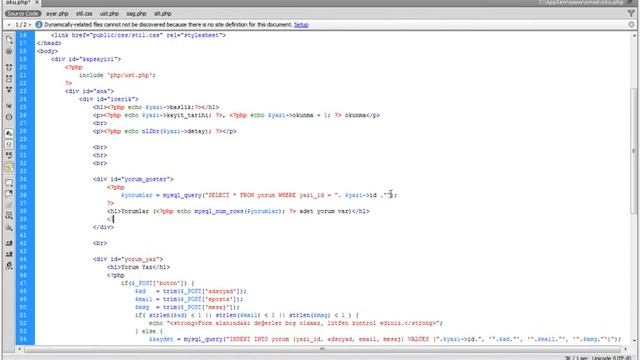The width and height of the screenshot is (640, 360).
Task: Click the "1 / 2" message counter text
Action: point(20,25)
